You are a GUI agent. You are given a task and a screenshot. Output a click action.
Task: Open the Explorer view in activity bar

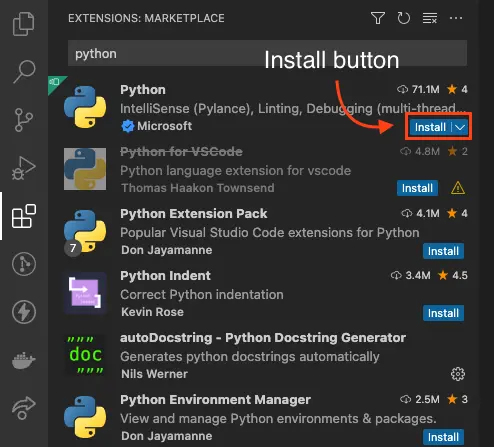coord(24,24)
